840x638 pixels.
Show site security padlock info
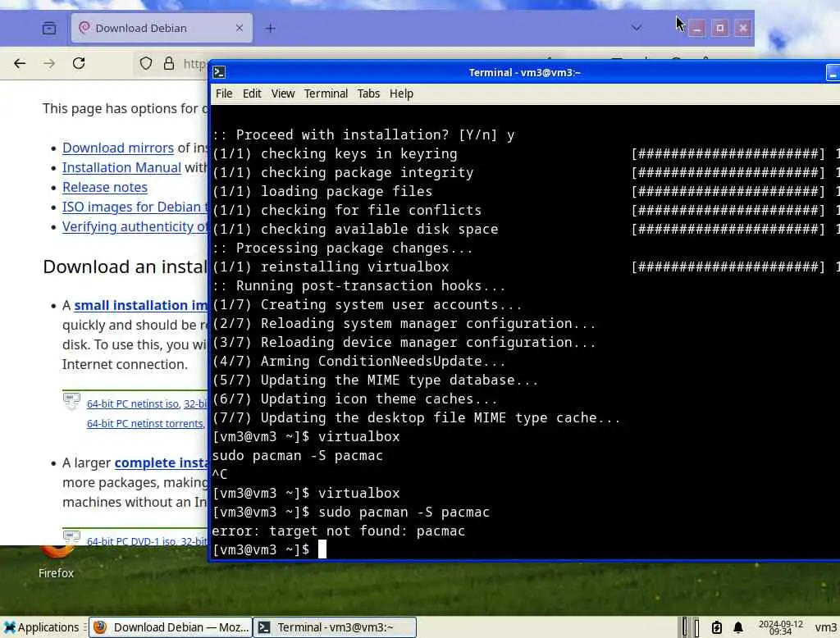[x=169, y=63]
